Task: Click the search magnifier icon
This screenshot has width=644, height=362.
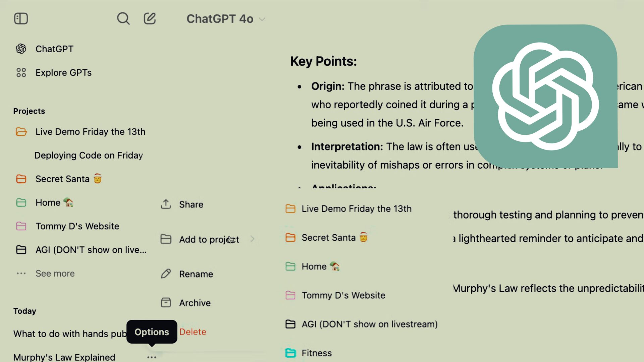Action: [x=123, y=18]
